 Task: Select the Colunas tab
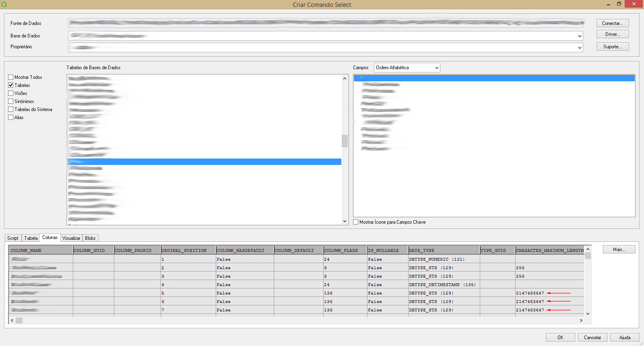pyautogui.click(x=50, y=238)
